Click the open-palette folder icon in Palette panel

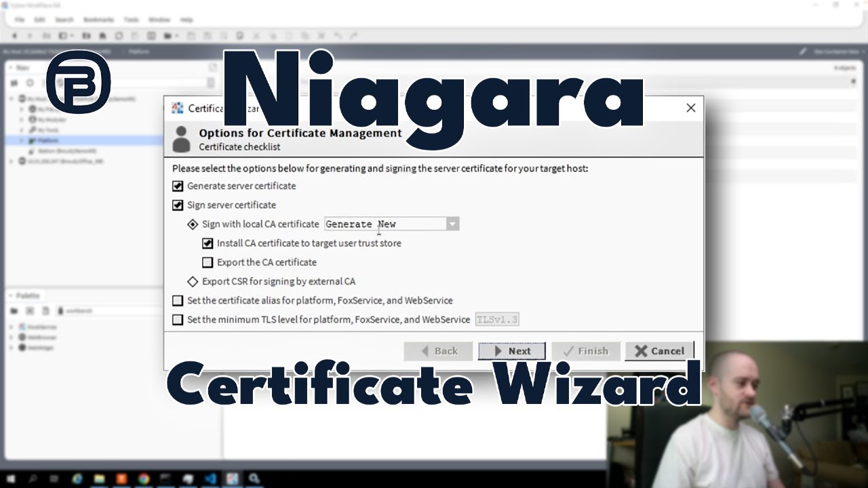(x=14, y=310)
